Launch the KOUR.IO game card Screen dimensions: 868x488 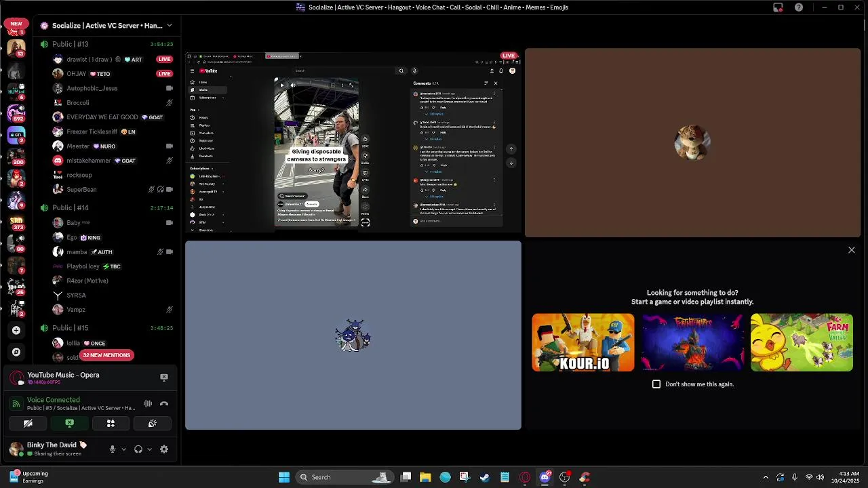583,342
